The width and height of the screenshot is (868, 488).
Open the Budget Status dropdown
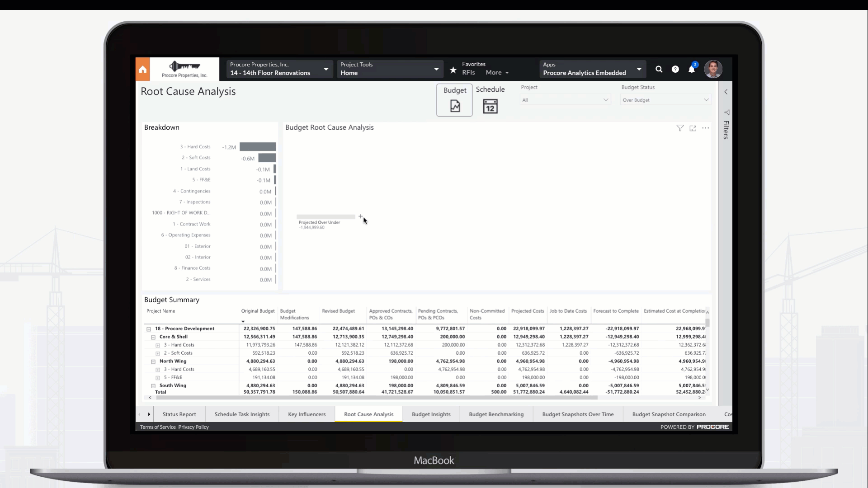tap(665, 100)
